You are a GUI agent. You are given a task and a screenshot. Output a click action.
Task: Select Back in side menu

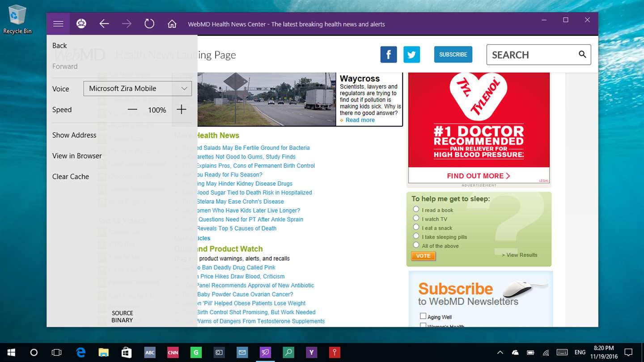point(59,46)
